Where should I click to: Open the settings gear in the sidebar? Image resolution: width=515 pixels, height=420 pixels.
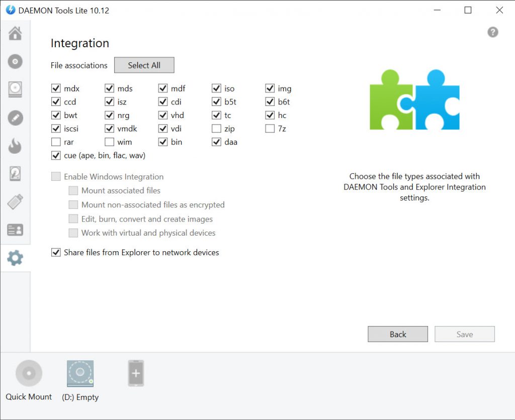[15, 258]
